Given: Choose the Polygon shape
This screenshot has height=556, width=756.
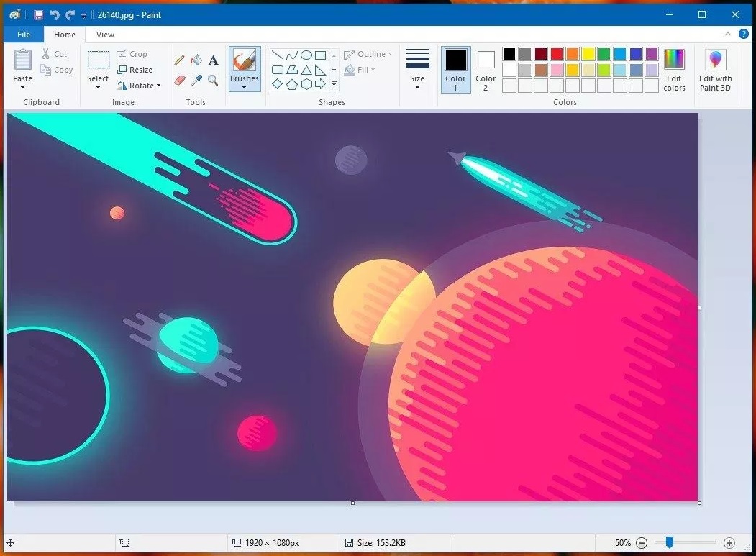Looking at the screenshot, I should point(292,70).
